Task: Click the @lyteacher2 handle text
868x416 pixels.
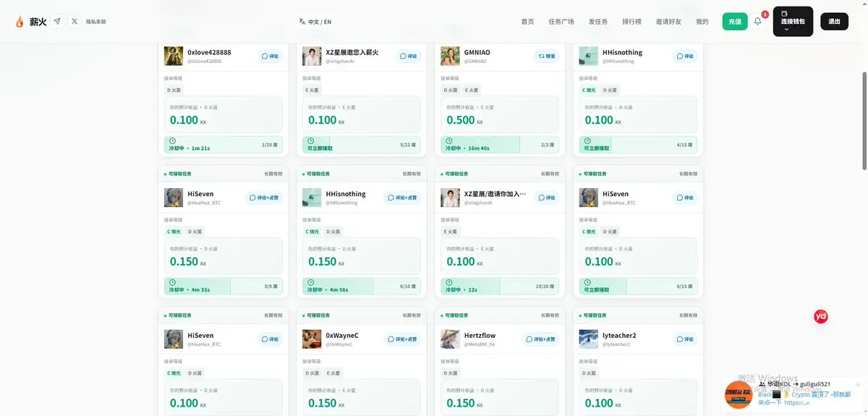Action: [616, 344]
